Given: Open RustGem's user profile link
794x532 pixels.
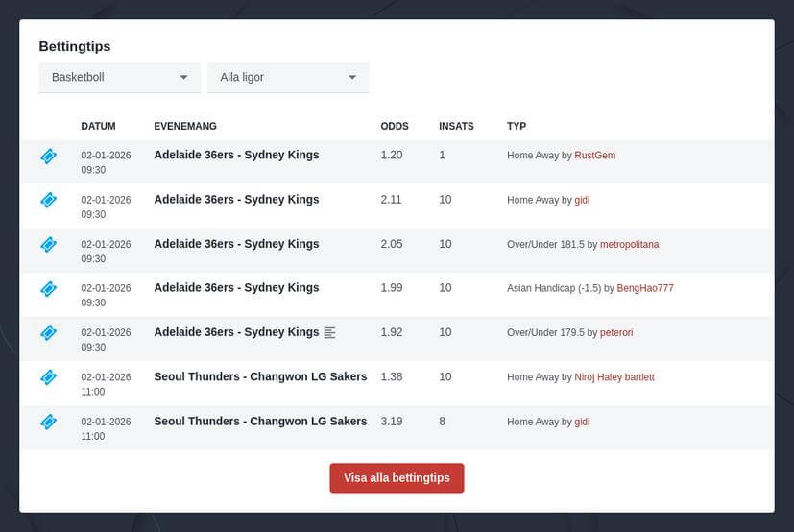Looking at the screenshot, I should coord(594,156).
